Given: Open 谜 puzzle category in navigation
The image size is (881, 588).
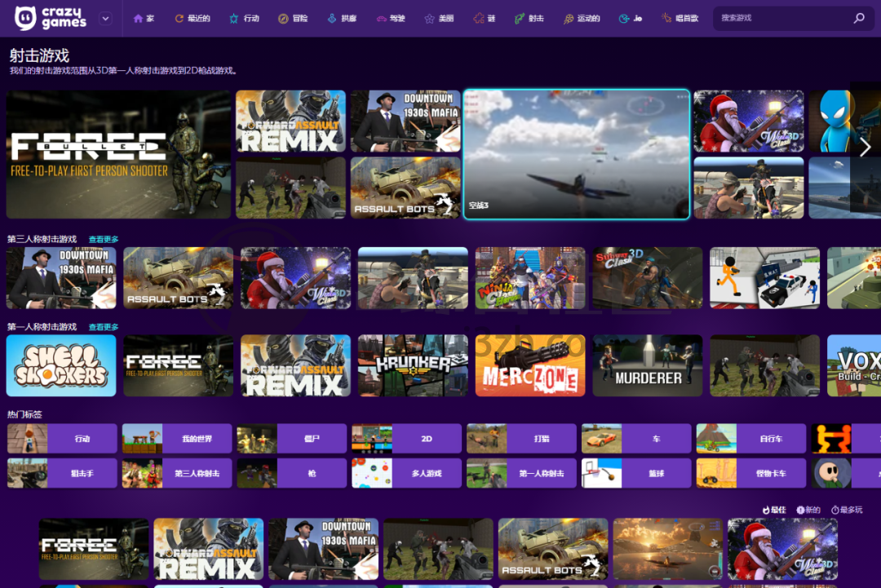Looking at the screenshot, I should point(485,19).
